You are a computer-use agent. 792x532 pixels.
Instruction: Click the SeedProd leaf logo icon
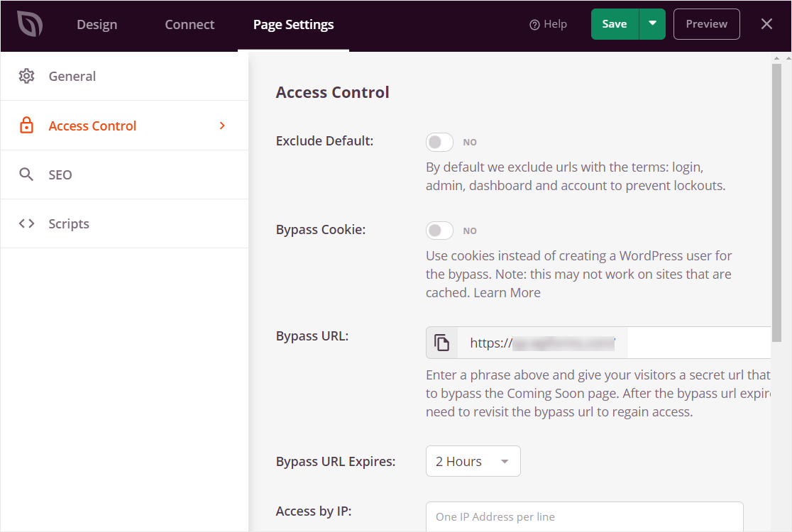[30, 25]
